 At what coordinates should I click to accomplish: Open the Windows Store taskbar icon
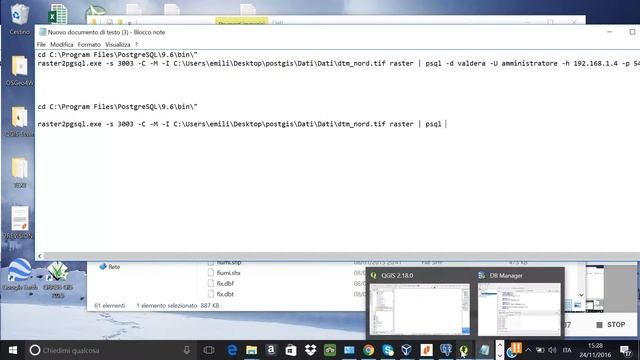tap(291, 350)
